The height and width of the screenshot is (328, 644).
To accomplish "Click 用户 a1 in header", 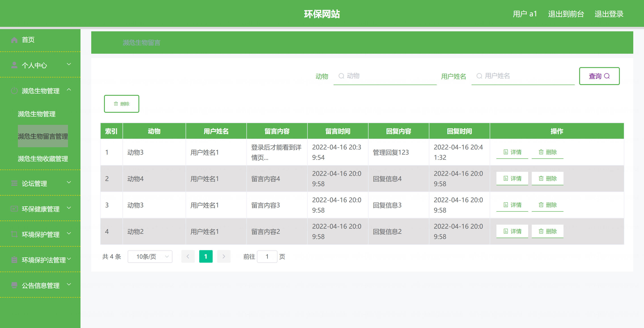I will 525,14.
